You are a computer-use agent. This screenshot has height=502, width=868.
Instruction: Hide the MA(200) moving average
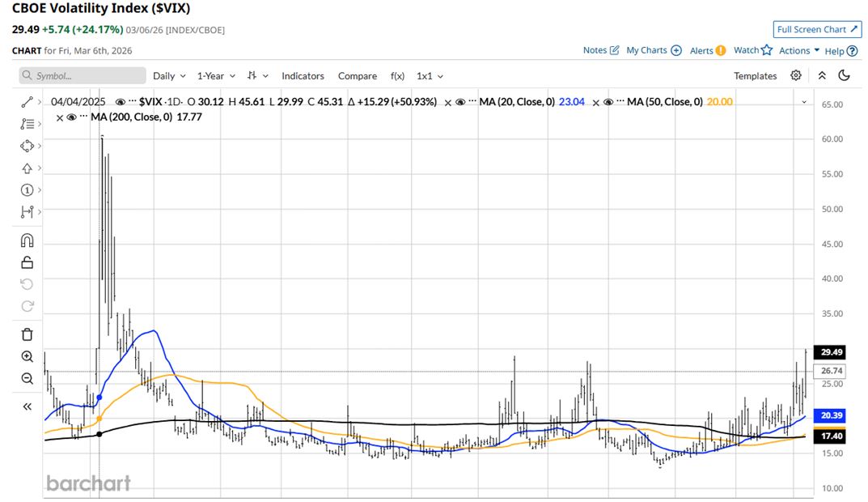click(x=74, y=117)
